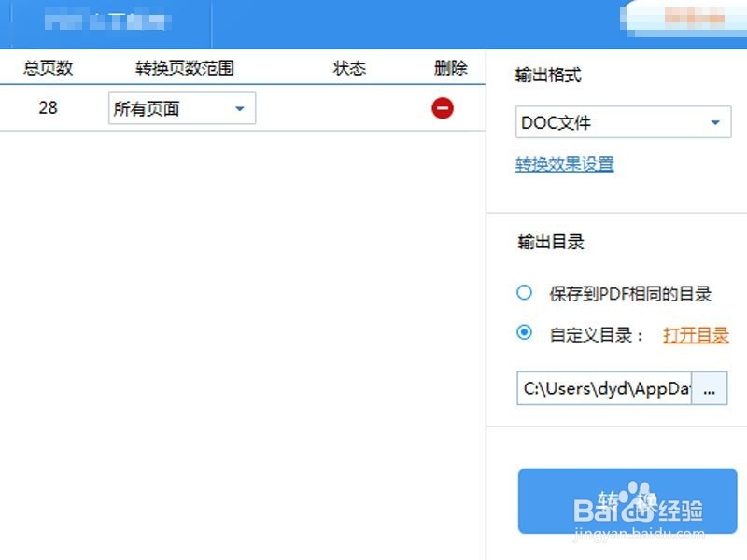Select 保存到PDF相同的目录 option
Image resolution: width=747 pixels, height=560 pixels.
525,292
